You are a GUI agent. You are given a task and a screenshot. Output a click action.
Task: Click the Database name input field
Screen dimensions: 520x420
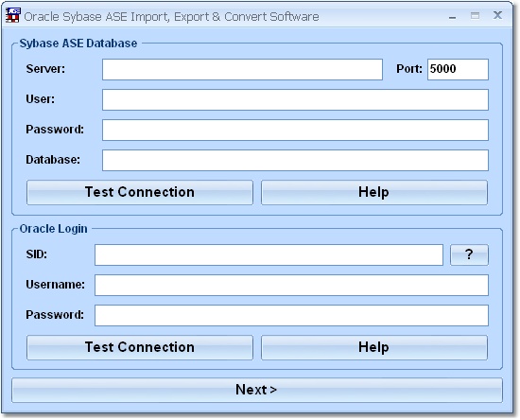[295, 160]
